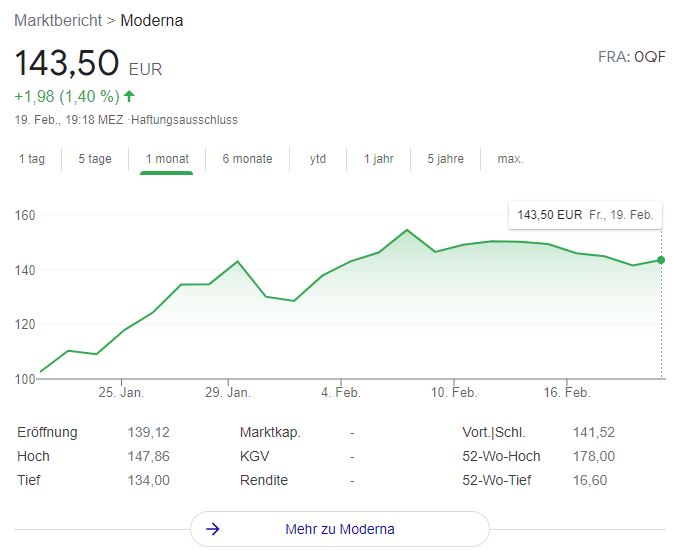Click the 52-Wo-Hoch label
674x550 pixels.
coord(501,456)
